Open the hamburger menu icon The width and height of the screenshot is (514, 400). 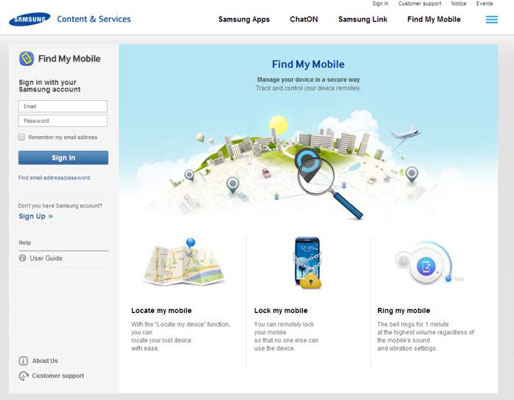click(x=492, y=20)
